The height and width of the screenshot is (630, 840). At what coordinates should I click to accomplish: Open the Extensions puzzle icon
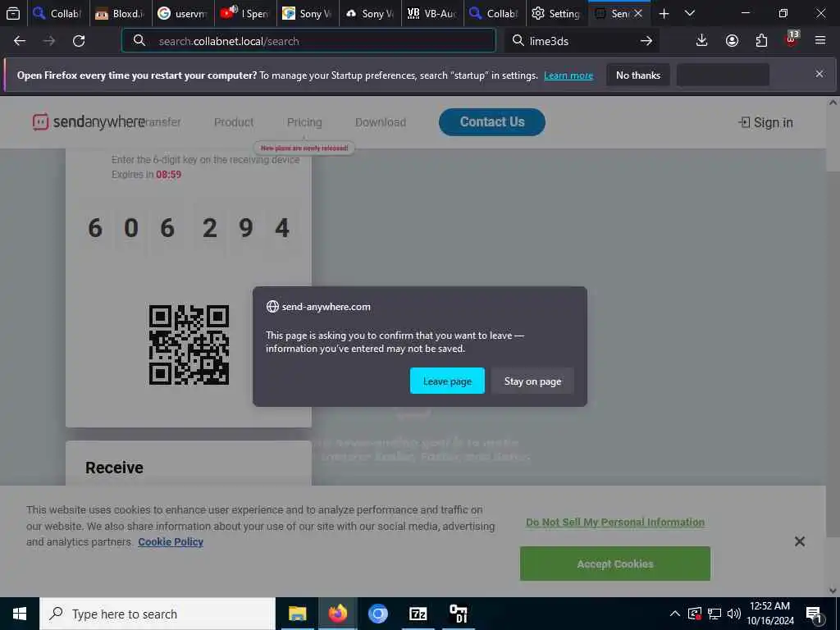pos(761,41)
